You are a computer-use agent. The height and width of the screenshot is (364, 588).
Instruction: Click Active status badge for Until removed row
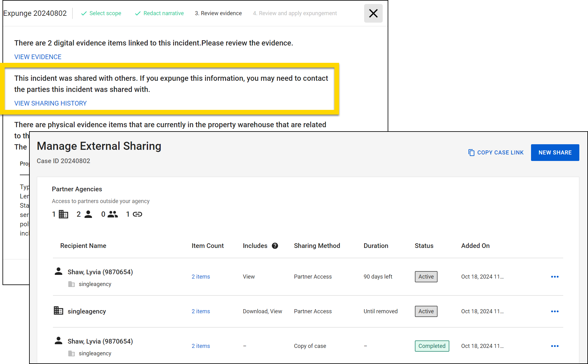426,311
